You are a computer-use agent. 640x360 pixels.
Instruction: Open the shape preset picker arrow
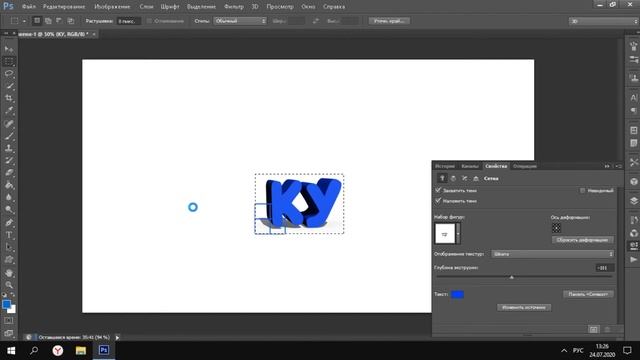(458, 233)
